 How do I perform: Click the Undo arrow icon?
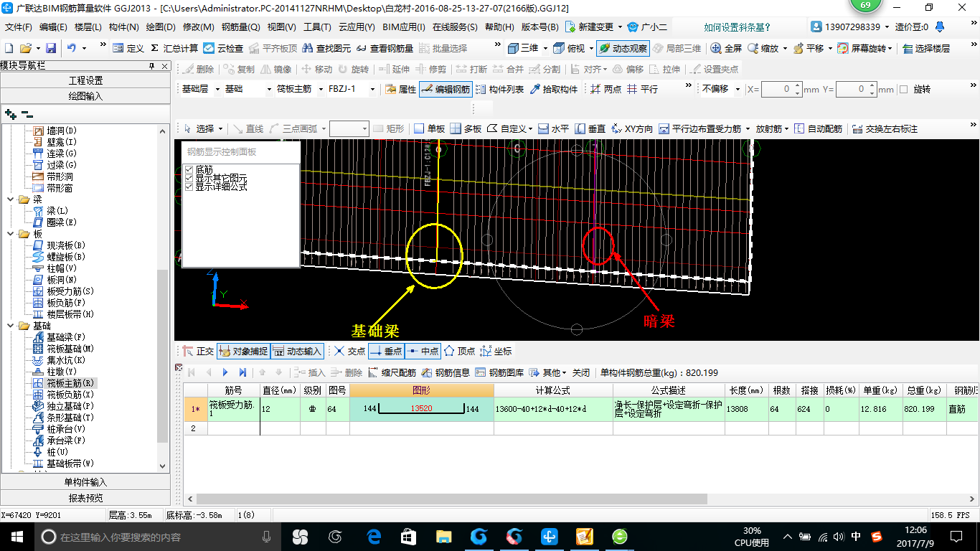pos(71,48)
